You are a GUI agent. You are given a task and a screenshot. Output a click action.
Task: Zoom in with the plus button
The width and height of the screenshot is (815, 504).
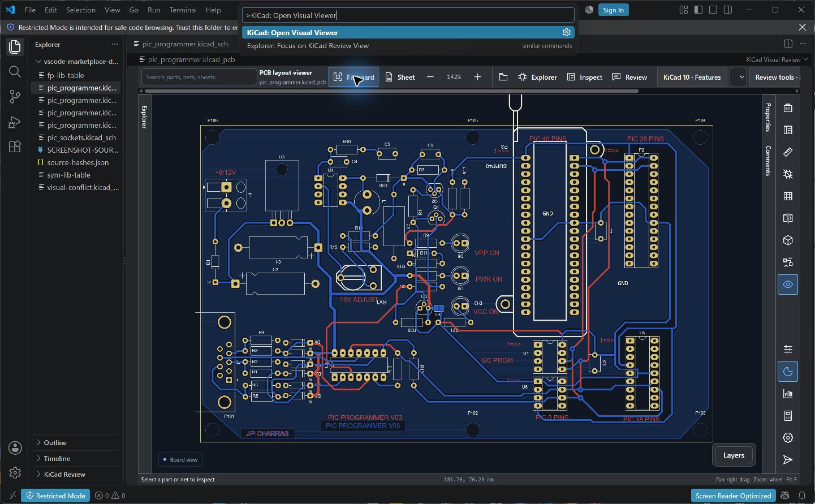(477, 77)
